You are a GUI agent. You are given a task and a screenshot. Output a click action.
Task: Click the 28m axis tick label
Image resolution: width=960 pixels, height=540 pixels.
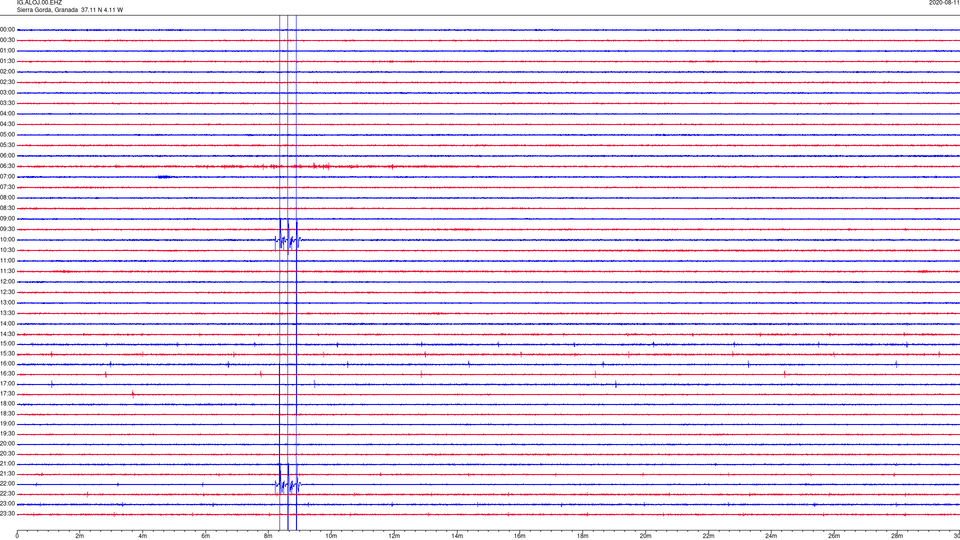897,536
